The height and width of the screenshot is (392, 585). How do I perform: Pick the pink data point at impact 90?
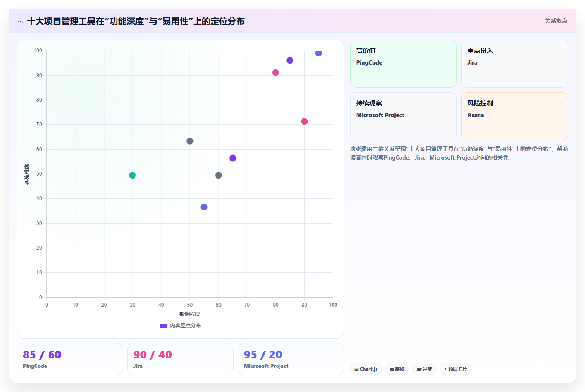click(x=304, y=121)
